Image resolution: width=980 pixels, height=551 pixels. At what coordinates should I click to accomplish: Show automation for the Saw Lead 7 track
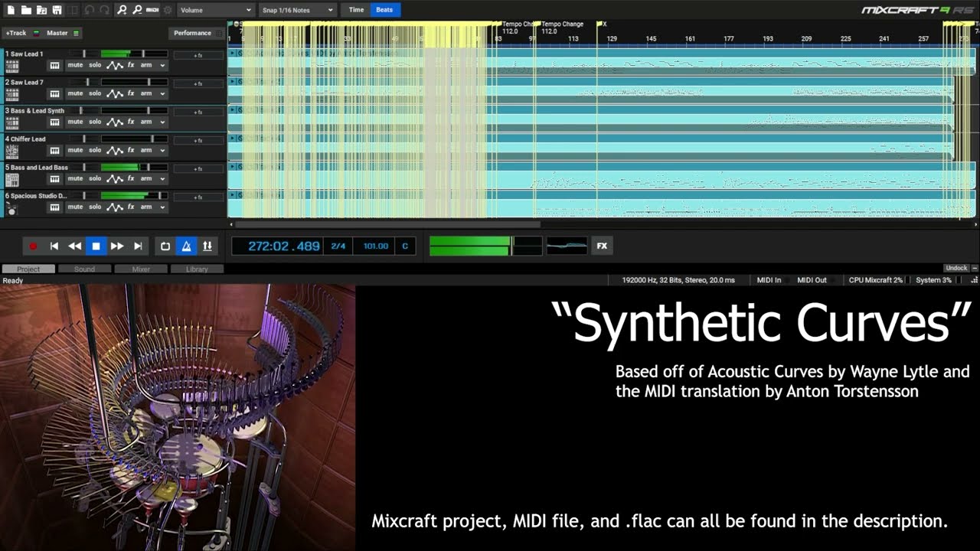[x=114, y=93]
